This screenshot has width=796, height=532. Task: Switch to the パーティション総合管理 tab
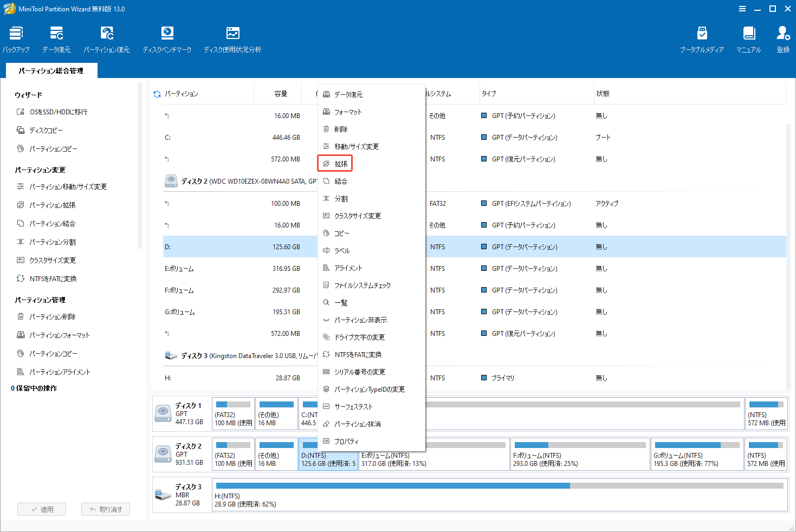point(51,70)
